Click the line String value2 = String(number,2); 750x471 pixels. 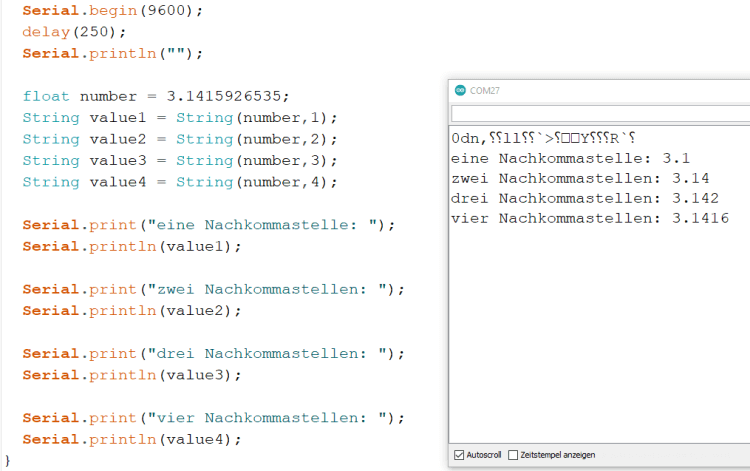[180, 139]
